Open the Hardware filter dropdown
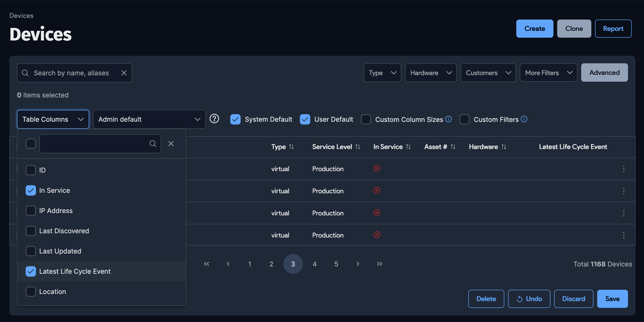Viewport: 644px width, 322px height. pos(430,73)
